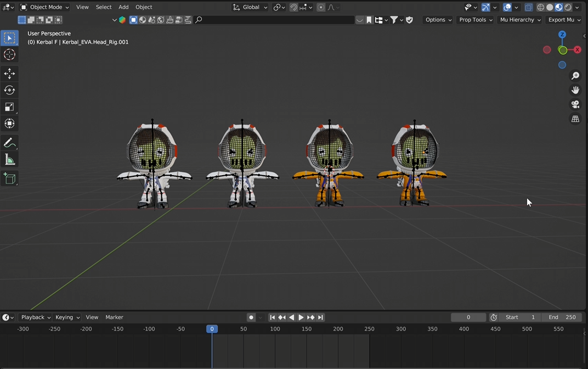The height and width of the screenshot is (369, 588).
Task: Select the Move tool in toolbar
Action: [x=9, y=74]
